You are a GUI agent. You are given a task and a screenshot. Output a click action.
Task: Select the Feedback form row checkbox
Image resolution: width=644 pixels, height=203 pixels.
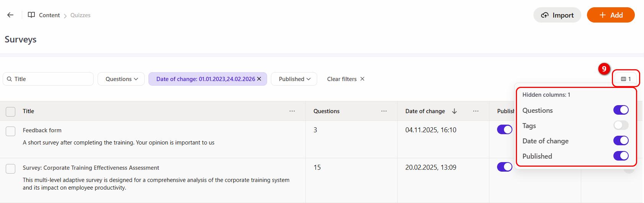click(x=11, y=131)
